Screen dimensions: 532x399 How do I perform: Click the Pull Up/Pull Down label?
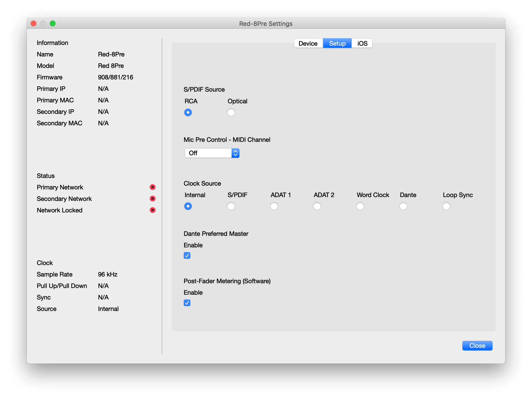(x=62, y=286)
